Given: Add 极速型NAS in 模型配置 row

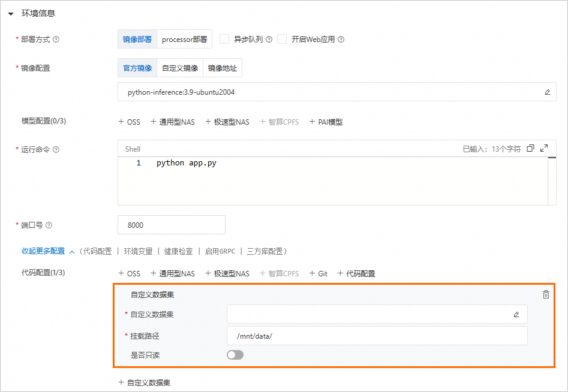Looking at the screenshot, I should [227, 122].
